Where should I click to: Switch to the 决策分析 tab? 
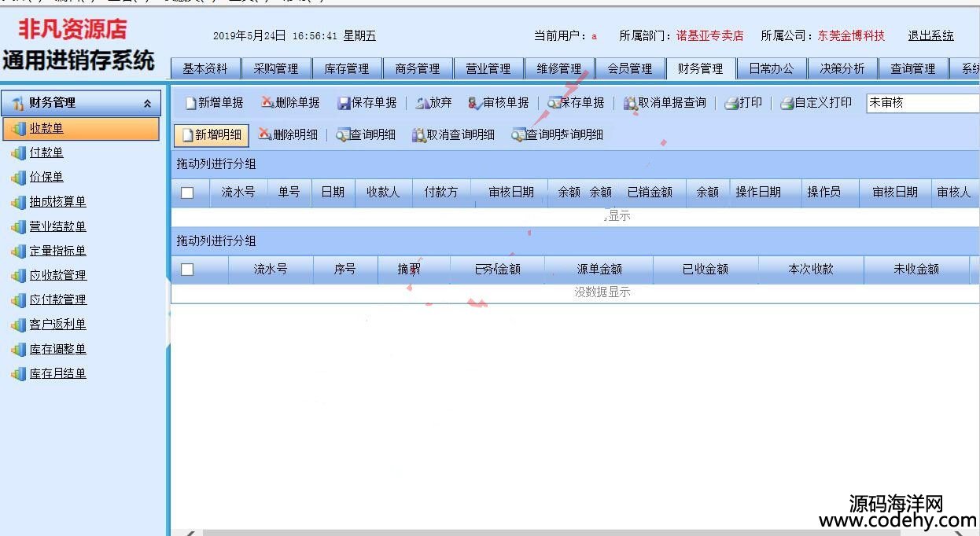[x=842, y=68]
